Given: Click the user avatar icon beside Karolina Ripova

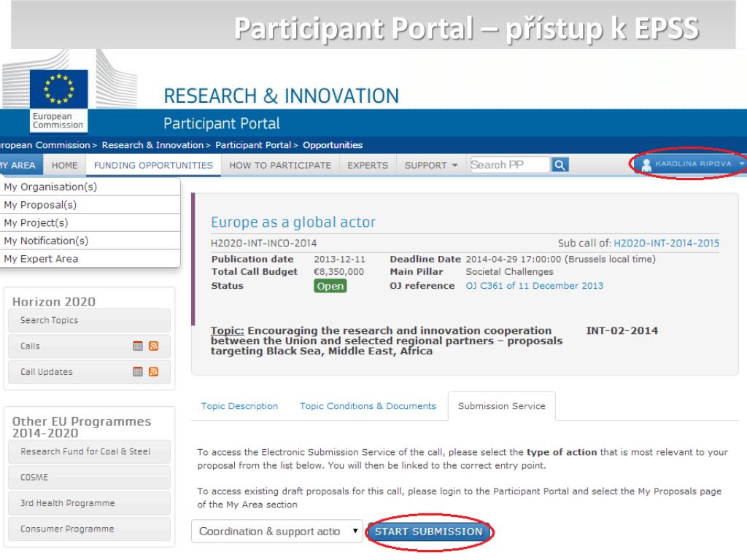Looking at the screenshot, I should point(646,165).
